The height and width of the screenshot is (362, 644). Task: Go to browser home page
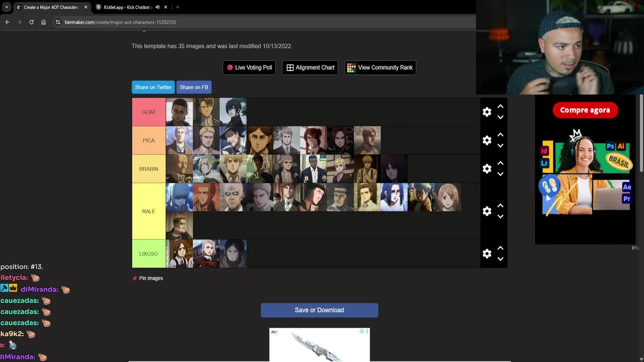[x=43, y=22]
